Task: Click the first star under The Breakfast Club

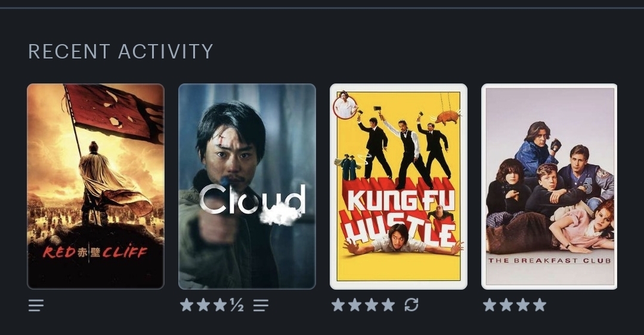Action: click(x=490, y=305)
